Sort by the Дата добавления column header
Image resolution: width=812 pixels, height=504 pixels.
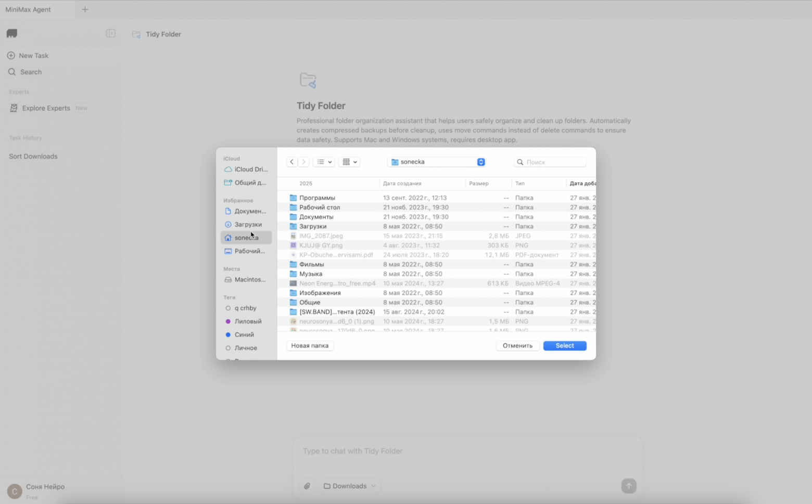click(582, 184)
